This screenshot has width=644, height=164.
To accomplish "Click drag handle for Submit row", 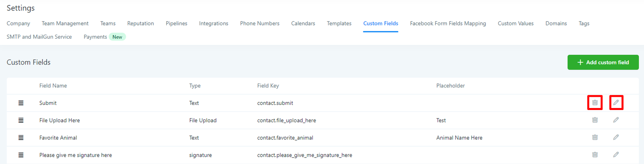I will [x=21, y=103].
